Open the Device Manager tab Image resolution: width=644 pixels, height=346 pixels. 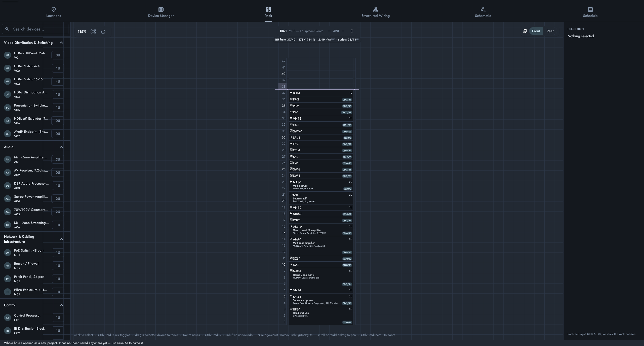tap(161, 12)
